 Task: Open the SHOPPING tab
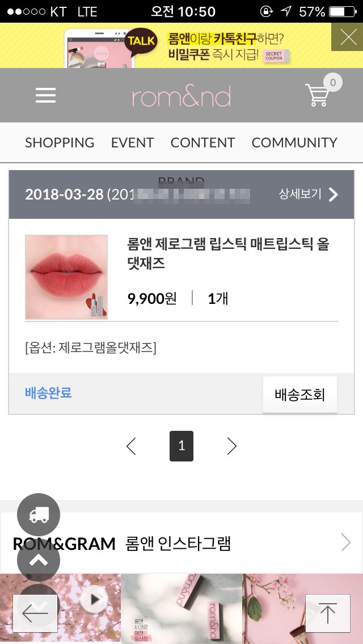click(x=60, y=142)
